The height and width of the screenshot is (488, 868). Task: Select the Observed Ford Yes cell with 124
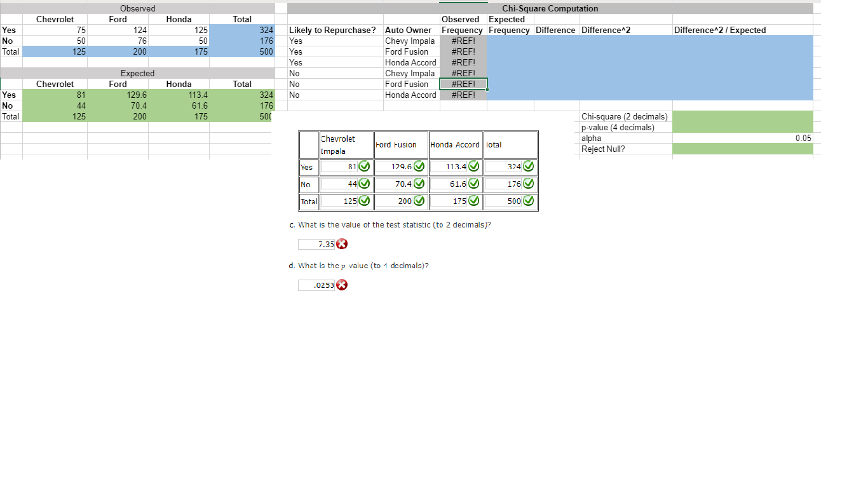click(x=118, y=30)
